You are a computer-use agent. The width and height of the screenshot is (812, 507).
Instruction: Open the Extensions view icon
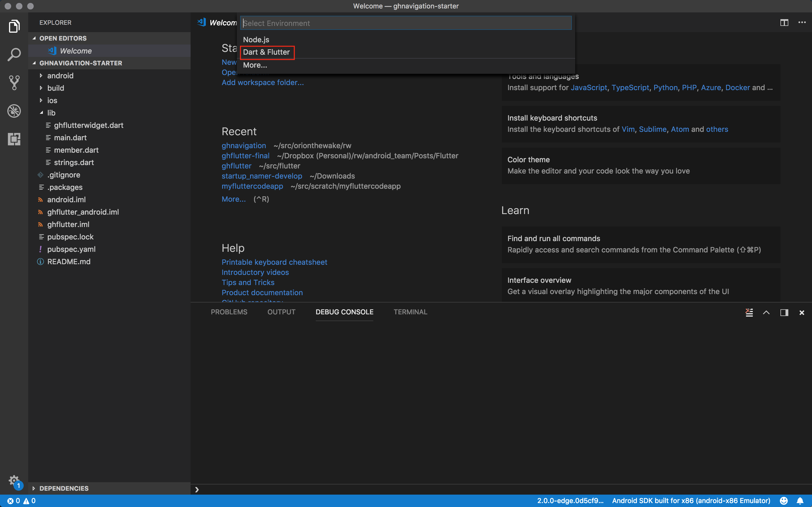[x=14, y=139]
